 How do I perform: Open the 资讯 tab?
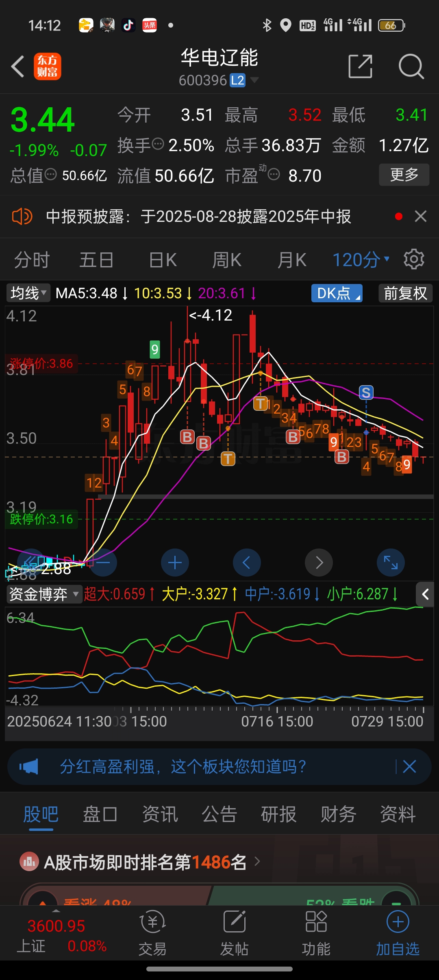[x=160, y=814]
